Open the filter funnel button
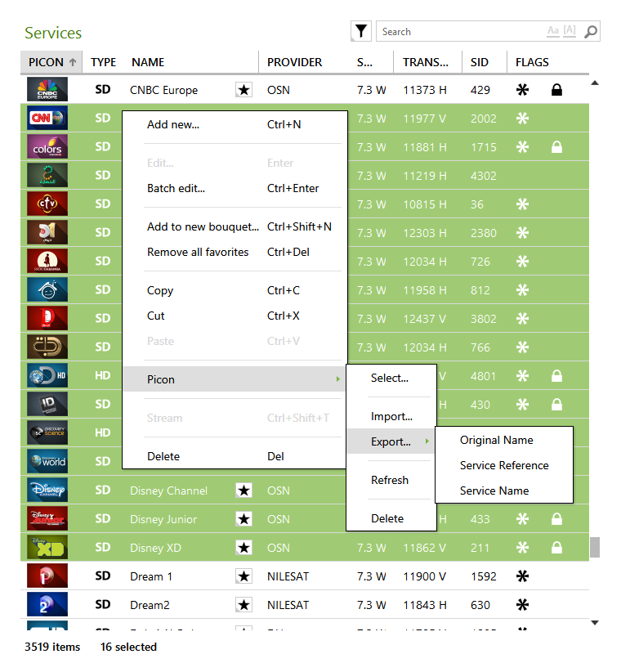The image size is (621, 672). click(360, 31)
